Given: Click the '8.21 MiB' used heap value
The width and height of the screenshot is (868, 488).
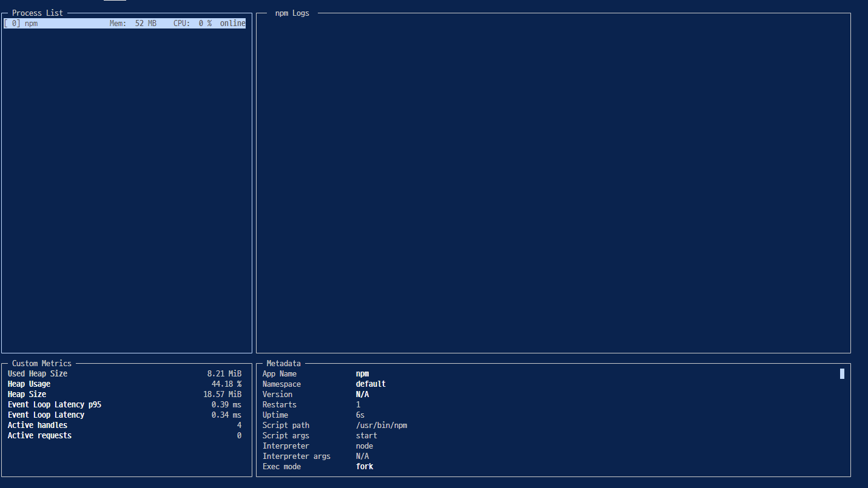Looking at the screenshot, I should point(224,373).
